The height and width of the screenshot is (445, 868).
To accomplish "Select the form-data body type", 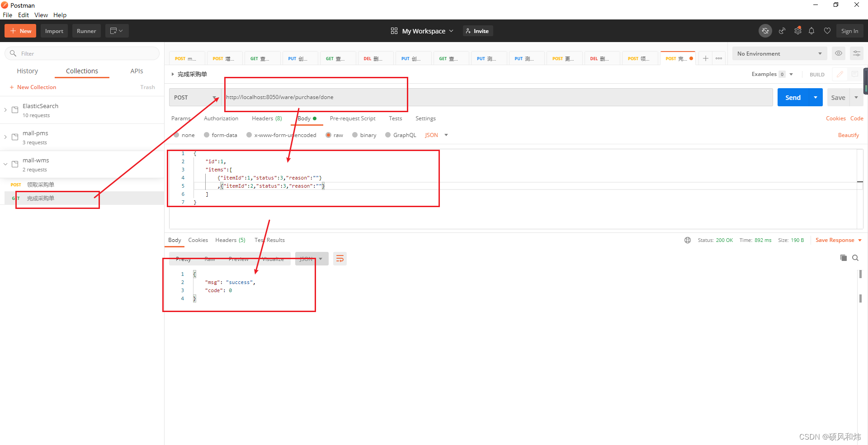I will coord(221,135).
